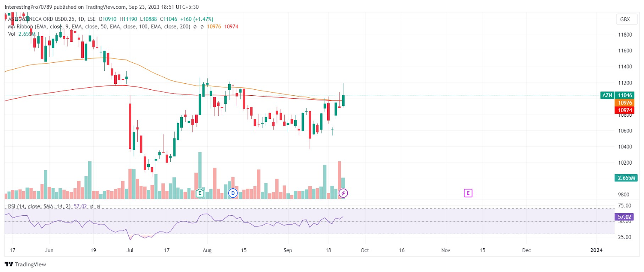Select the RSI indicator legend

39,206
